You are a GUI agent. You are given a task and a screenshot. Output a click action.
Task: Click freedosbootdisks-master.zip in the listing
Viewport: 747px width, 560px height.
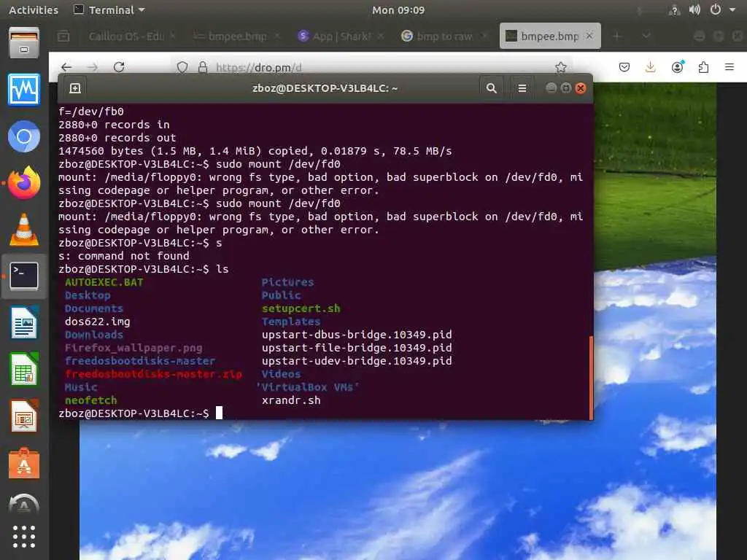[153, 374]
